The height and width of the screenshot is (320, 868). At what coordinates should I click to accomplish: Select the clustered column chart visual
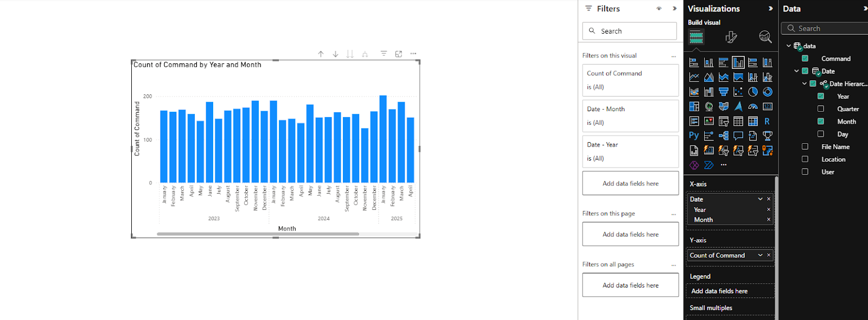tap(738, 62)
